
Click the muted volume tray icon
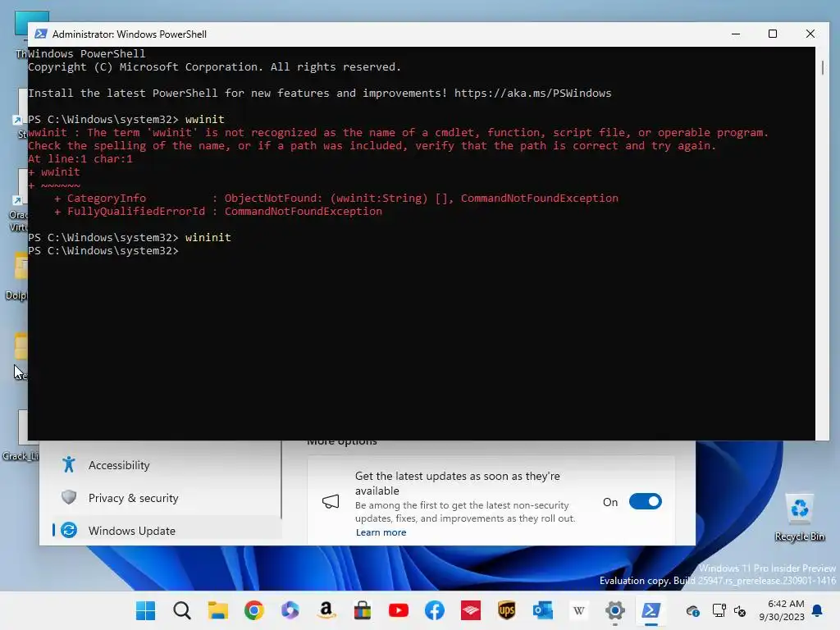(740, 610)
